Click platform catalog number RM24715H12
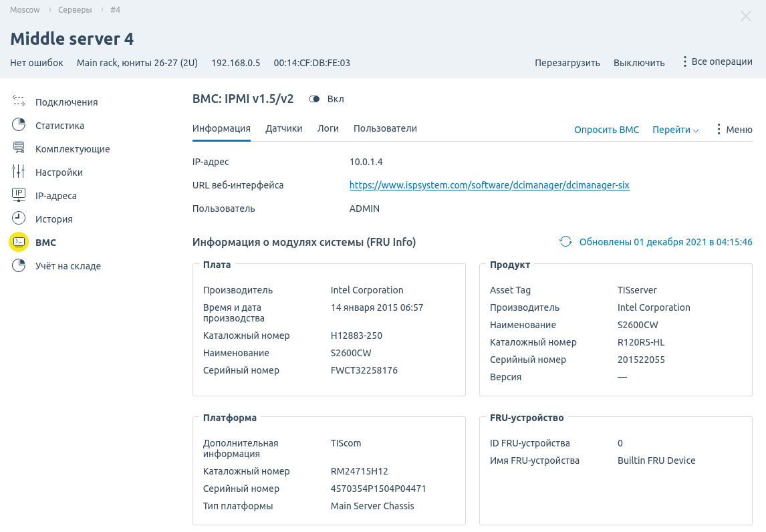The image size is (766, 532). [359, 471]
